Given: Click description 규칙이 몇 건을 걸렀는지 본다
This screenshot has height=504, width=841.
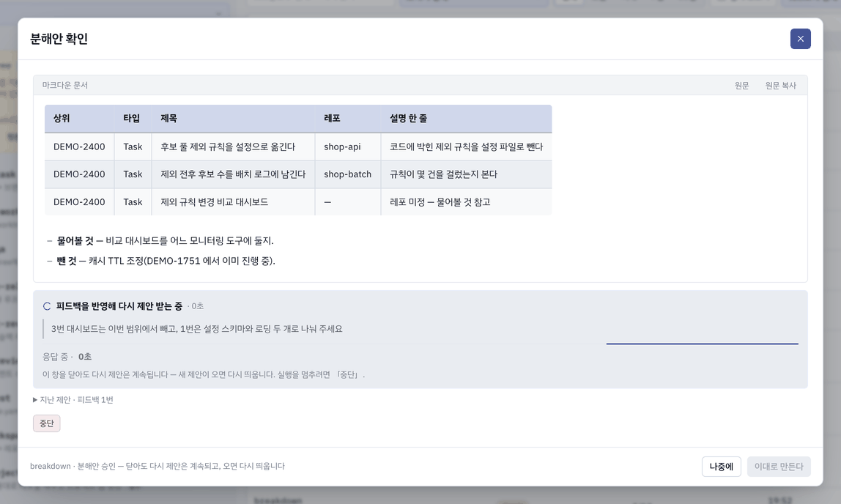Looking at the screenshot, I should pos(443,174).
